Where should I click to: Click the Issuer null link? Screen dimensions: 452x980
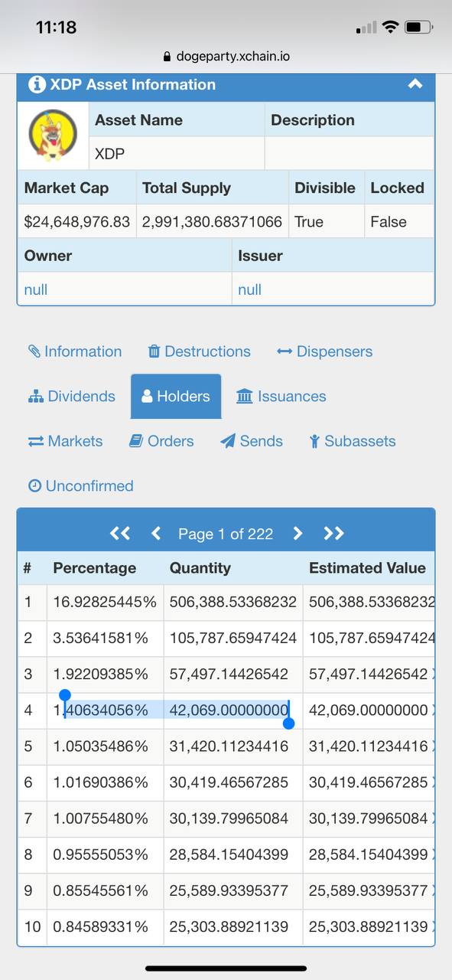tap(249, 289)
